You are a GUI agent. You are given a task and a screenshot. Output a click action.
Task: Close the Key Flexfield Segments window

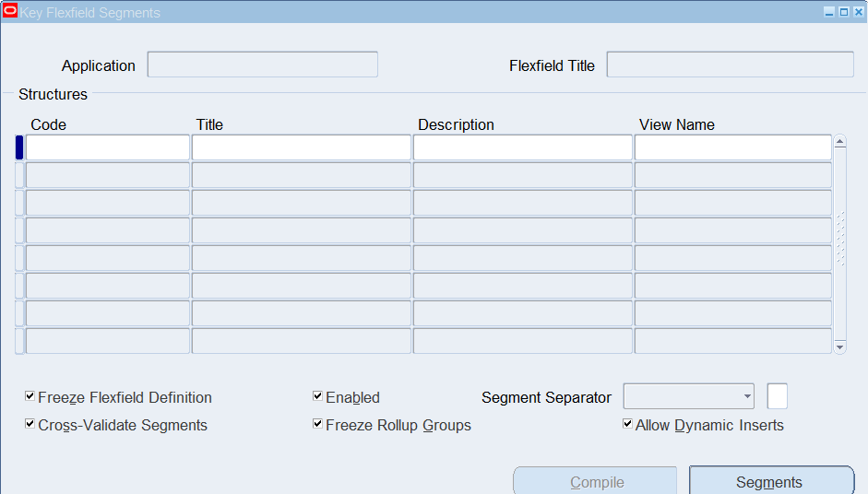tap(859, 12)
